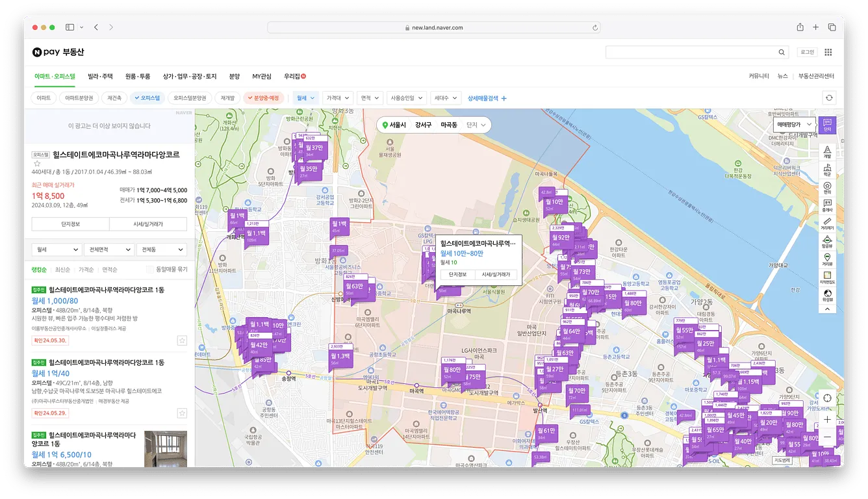This screenshot has height=499, width=868.
Task: Click the 시세/실거래가 button in sidebar
Action: (x=147, y=224)
